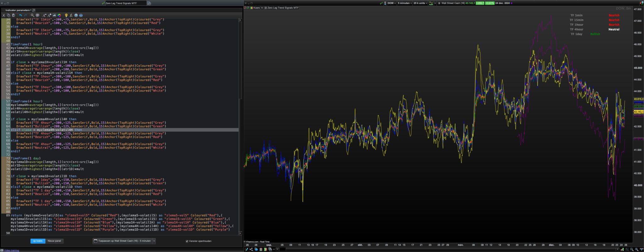This screenshot has height=252, width=644.
Task: Open the '5 minuten' timeframe dropdown
Action: (405, 3)
